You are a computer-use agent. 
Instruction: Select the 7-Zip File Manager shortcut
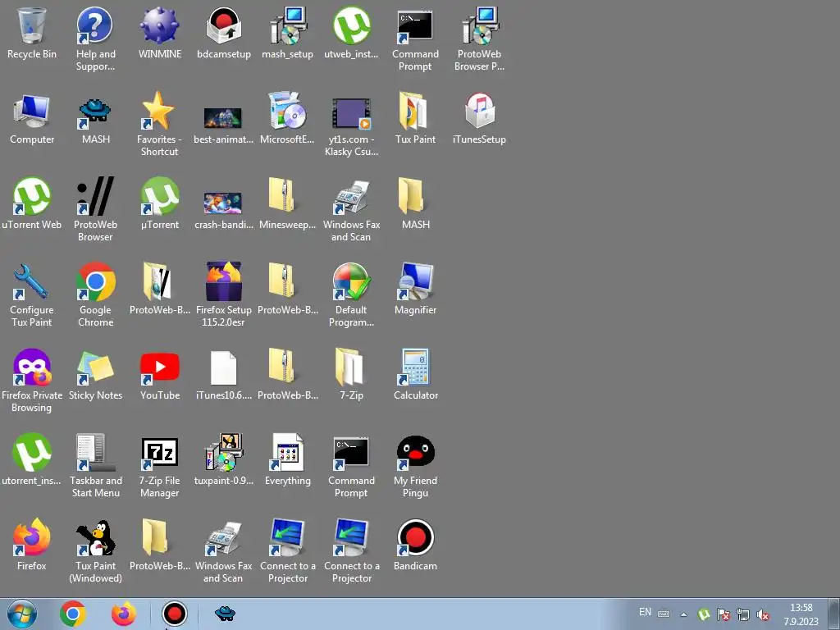(159, 452)
